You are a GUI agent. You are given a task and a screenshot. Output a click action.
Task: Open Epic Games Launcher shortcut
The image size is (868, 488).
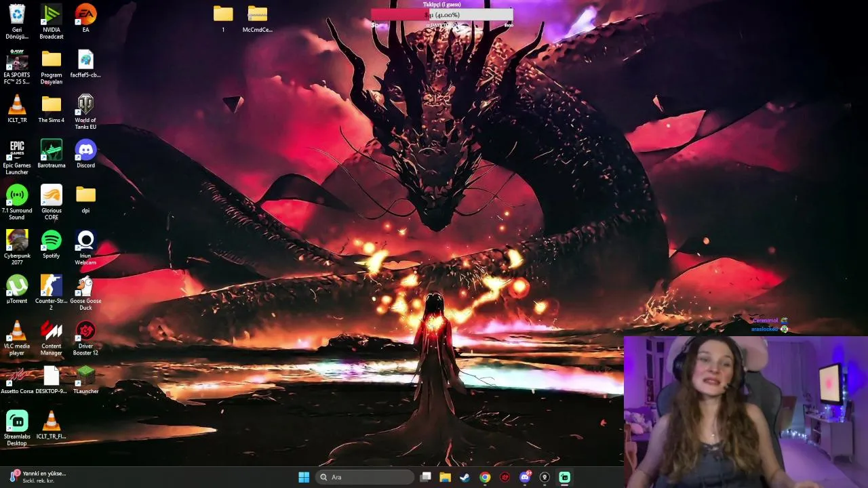(17, 157)
